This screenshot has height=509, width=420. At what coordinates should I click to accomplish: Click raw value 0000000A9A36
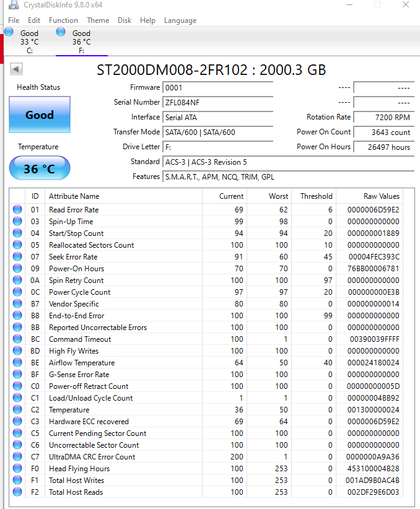tap(372, 457)
